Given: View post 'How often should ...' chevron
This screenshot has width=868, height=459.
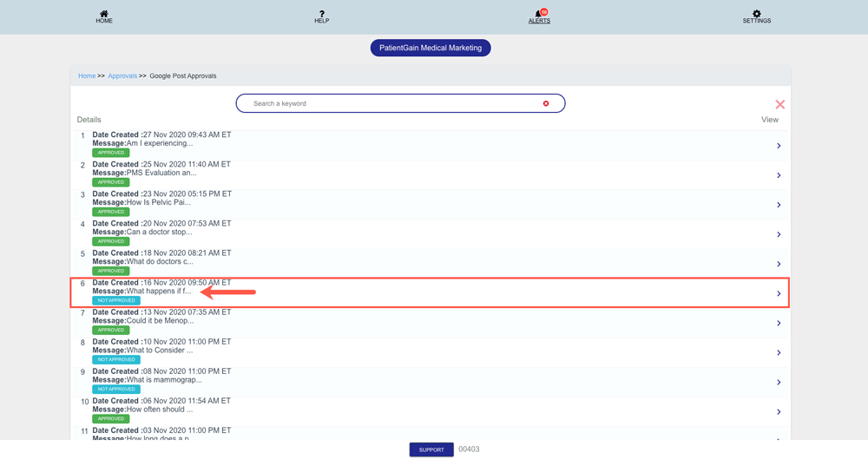Looking at the screenshot, I should [779, 412].
